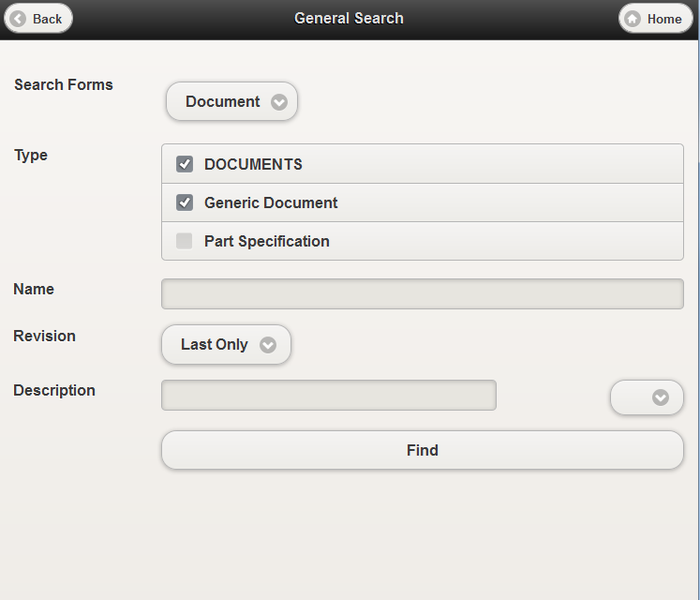Navigate Home via the Home button
Screen dimensions: 700x600
click(x=655, y=19)
